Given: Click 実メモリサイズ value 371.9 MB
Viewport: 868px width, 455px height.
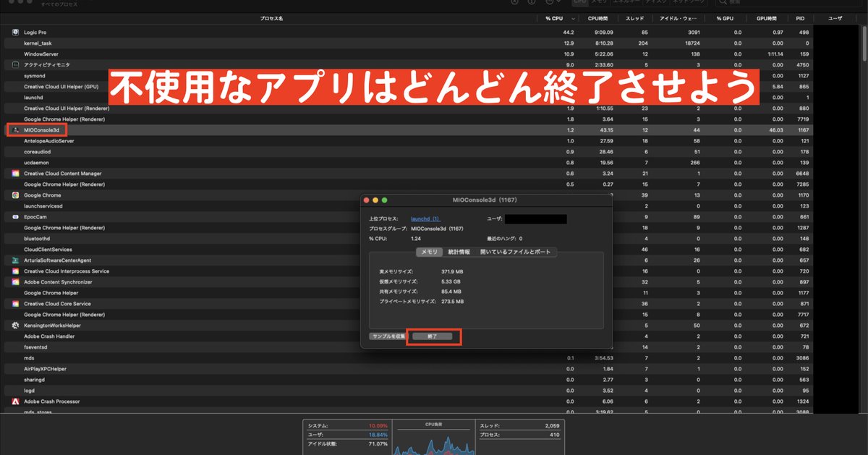Looking at the screenshot, I should [452, 271].
